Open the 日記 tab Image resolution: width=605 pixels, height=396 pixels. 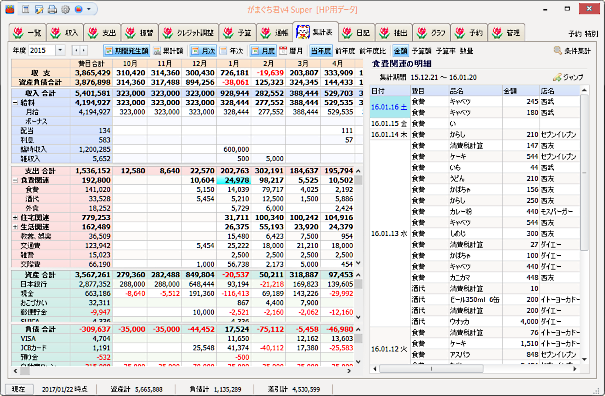click(x=357, y=33)
